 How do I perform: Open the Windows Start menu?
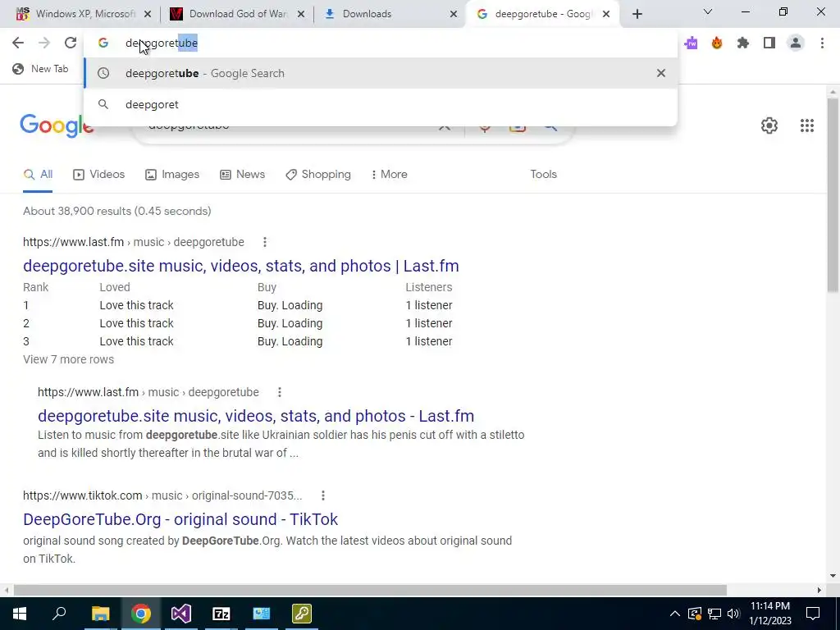click(x=20, y=614)
